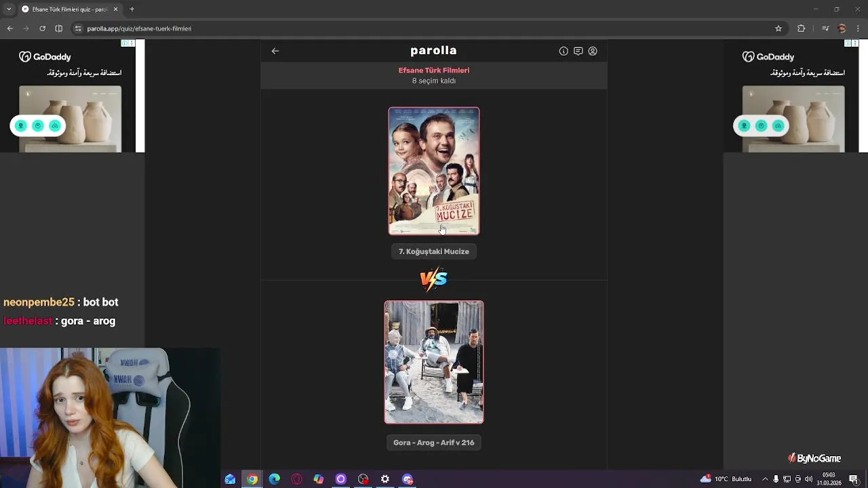Viewport: 868px width, 488px height.
Task: Click the browser forward button
Action: pos(26,28)
